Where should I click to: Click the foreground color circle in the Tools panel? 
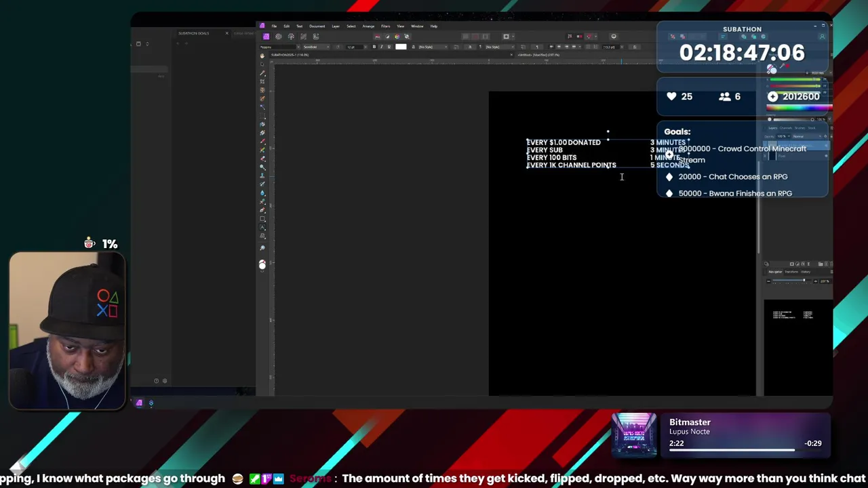coord(262,265)
